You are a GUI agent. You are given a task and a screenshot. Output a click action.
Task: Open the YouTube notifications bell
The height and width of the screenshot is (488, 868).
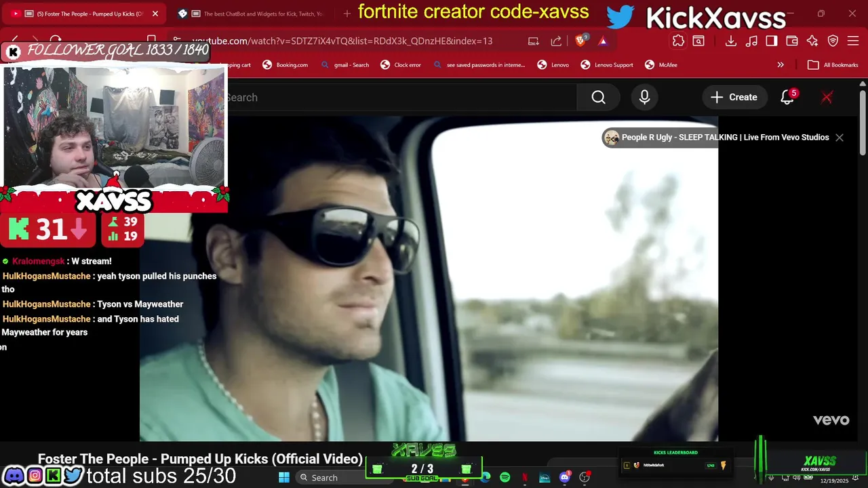point(787,98)
